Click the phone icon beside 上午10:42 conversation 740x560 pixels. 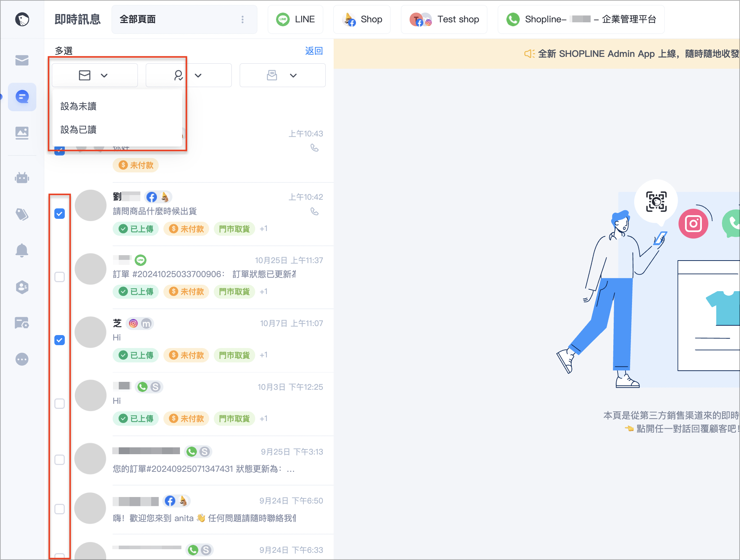coord(315,211)
